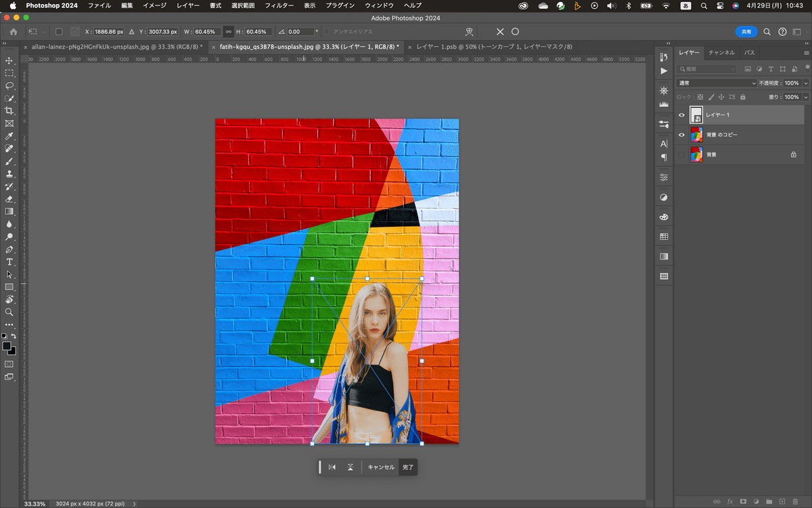Click the 完了 button
This screenshot has height=508, width=812.
[x=407, y=467]
